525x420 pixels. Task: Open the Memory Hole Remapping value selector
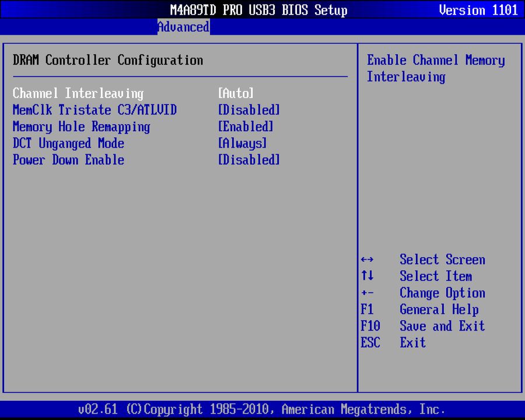pos(245,127)
